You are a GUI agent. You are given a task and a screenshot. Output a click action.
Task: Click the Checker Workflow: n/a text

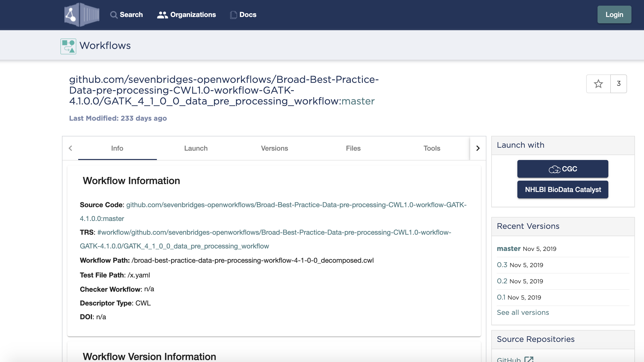pyautogui.click(x=117, y=289)
